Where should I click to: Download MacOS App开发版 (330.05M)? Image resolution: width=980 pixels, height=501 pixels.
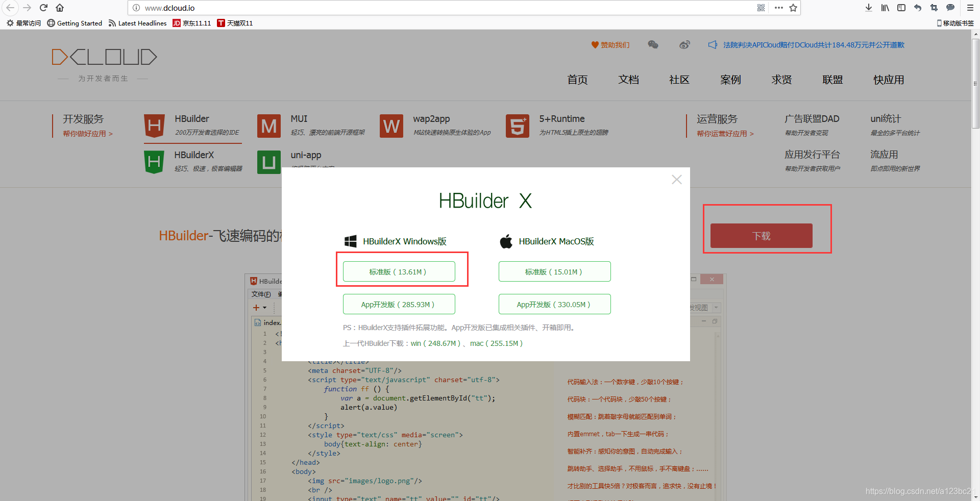[554, 304]
